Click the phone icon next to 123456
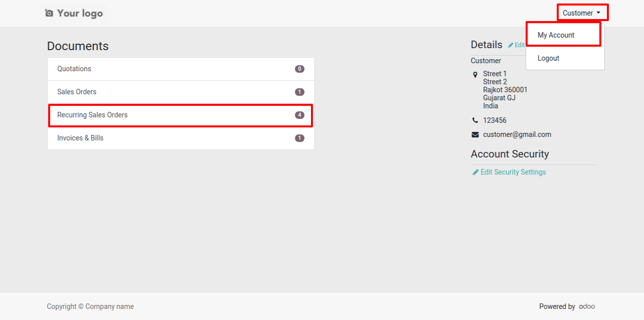644x320 pixels. 475,120
